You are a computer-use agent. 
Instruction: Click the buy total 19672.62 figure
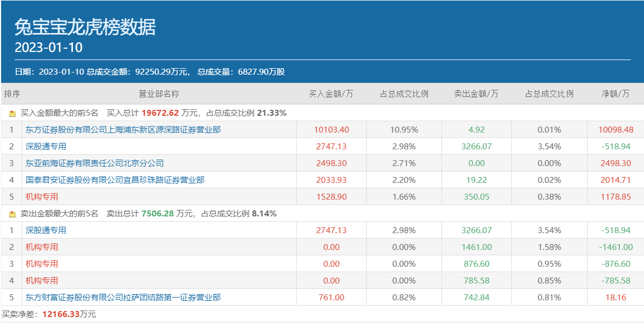tap(160, 114)
